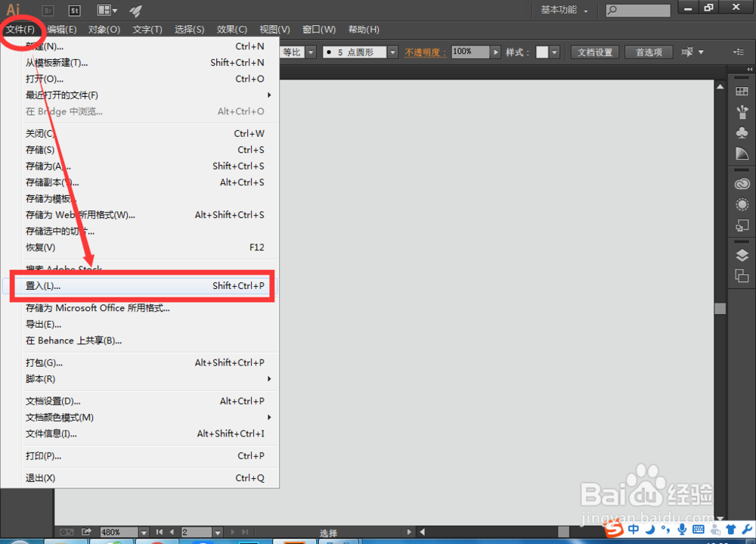Open Adobe Stock via the St icon
The width and height of the screenshot is (756, 544).
74,11
